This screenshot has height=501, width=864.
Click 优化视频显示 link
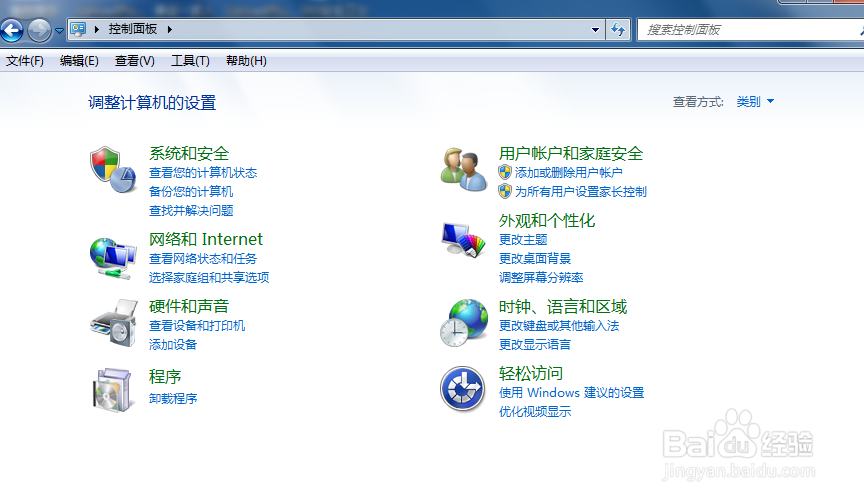pos(535,412)
